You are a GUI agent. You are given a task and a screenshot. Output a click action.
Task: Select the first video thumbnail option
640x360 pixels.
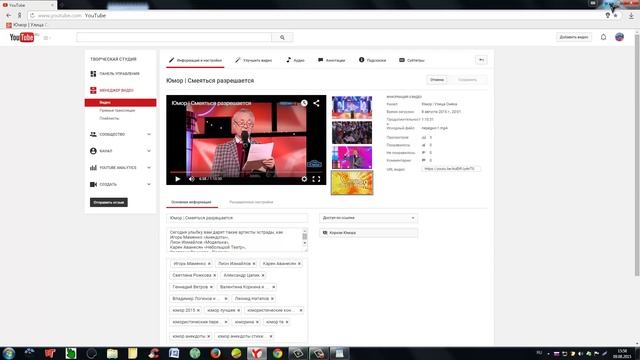(x=352, y=107)
